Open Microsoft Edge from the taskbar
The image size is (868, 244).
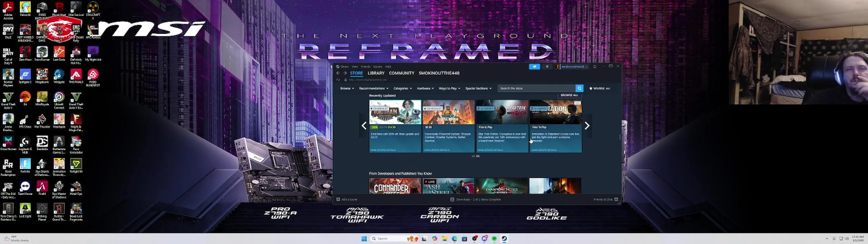pyautogui.click(x=454, y=239)
